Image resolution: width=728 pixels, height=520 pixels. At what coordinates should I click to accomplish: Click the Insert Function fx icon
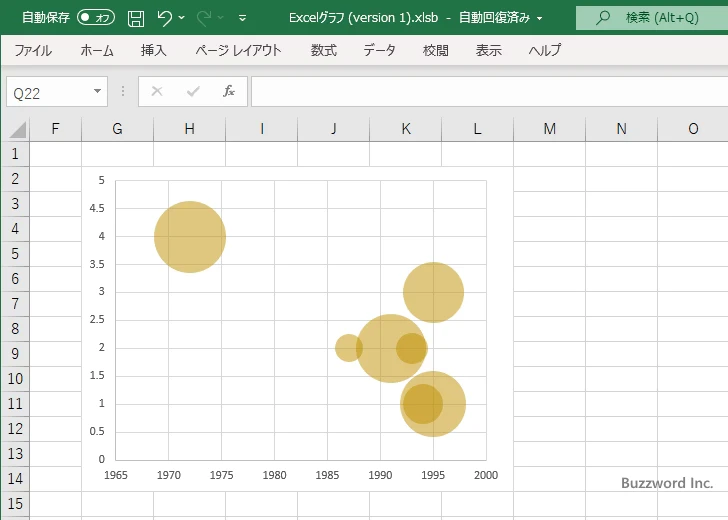point(229,91)
